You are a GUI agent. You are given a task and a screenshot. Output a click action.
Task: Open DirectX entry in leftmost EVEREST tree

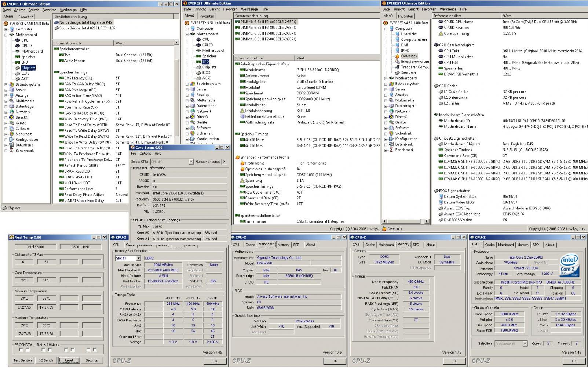[21, 118]
